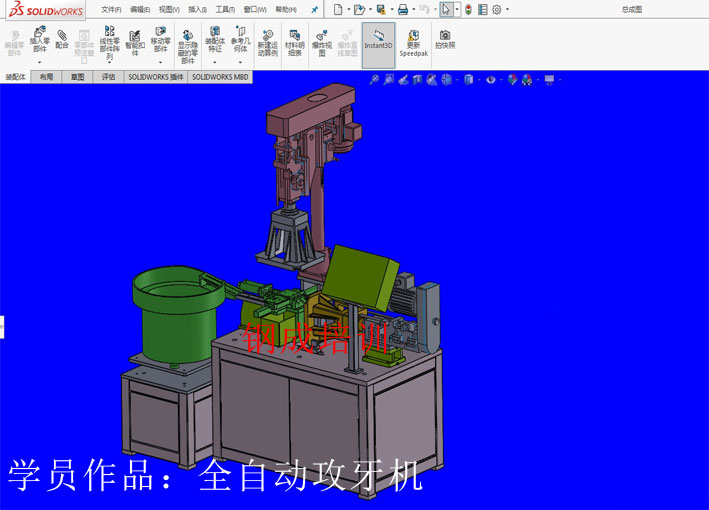This screenshot has height=510, width=709.
Task: Click the print icon in the top toolbar
Action: [x=402, y=9]
